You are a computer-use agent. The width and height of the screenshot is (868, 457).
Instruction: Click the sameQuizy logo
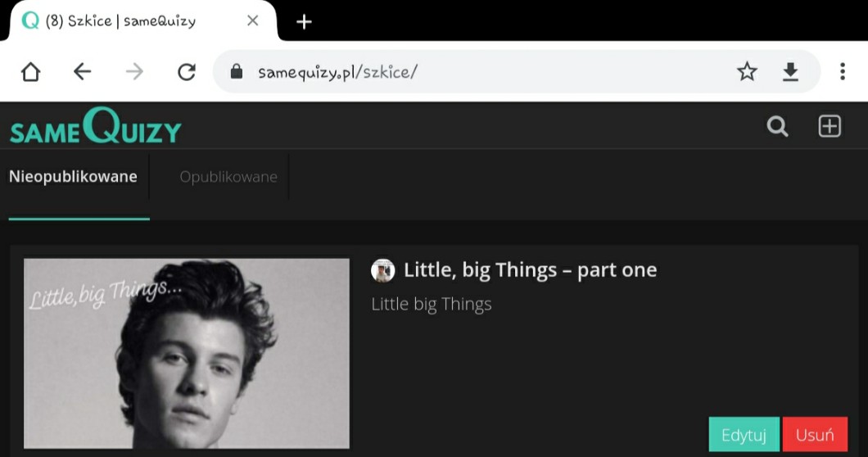[x=96, y=129]
